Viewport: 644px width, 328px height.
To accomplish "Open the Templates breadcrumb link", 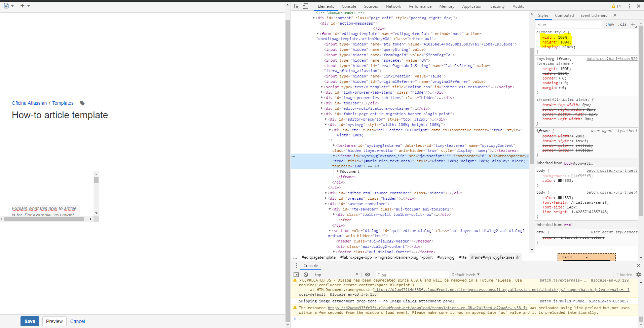I will coord(63,103).
